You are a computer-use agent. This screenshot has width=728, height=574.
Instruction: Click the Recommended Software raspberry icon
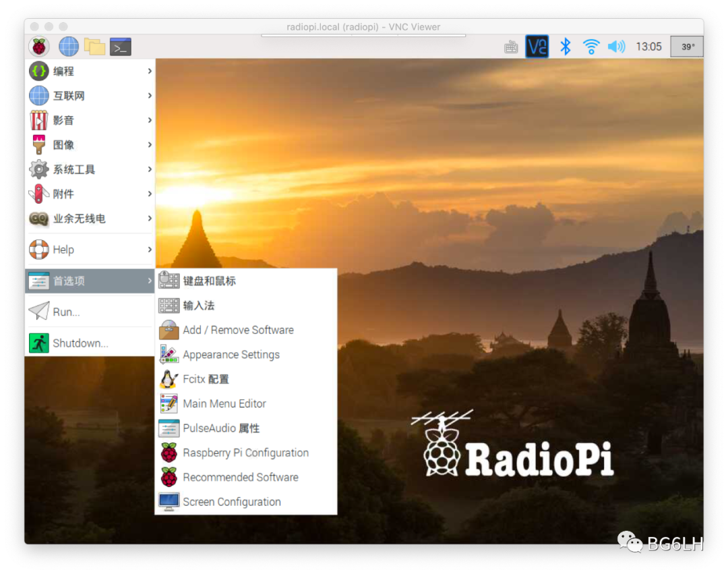pyautogui.click(x=169, y=478)
